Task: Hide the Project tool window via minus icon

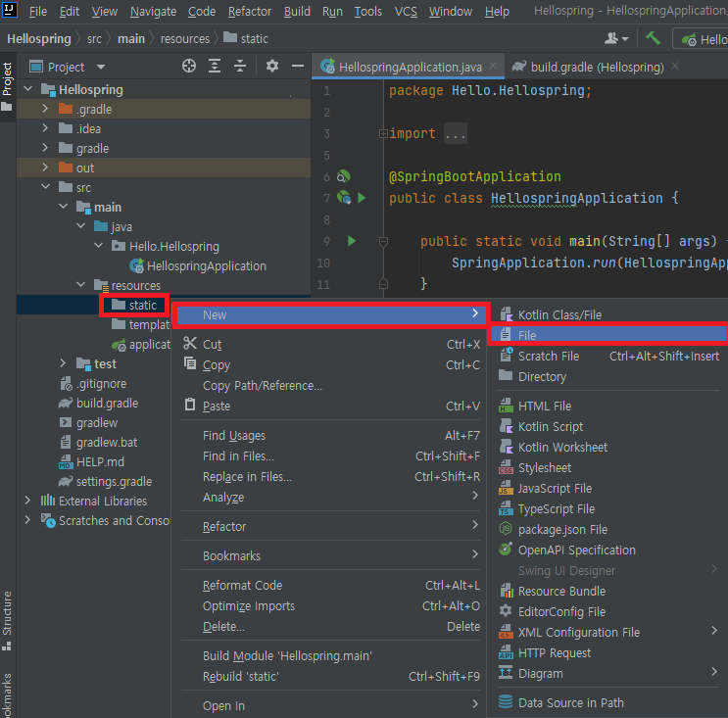Action: pyautogui.click(x=298, y=67)
